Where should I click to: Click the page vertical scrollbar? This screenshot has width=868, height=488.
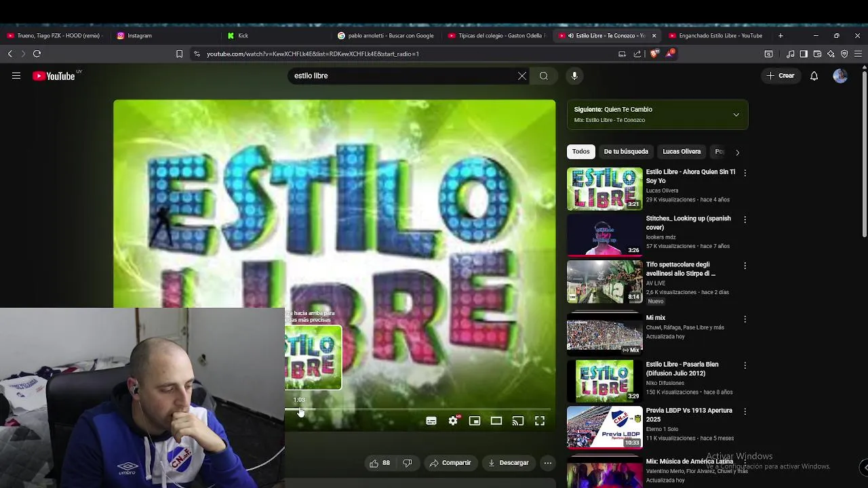coord(864,152)
